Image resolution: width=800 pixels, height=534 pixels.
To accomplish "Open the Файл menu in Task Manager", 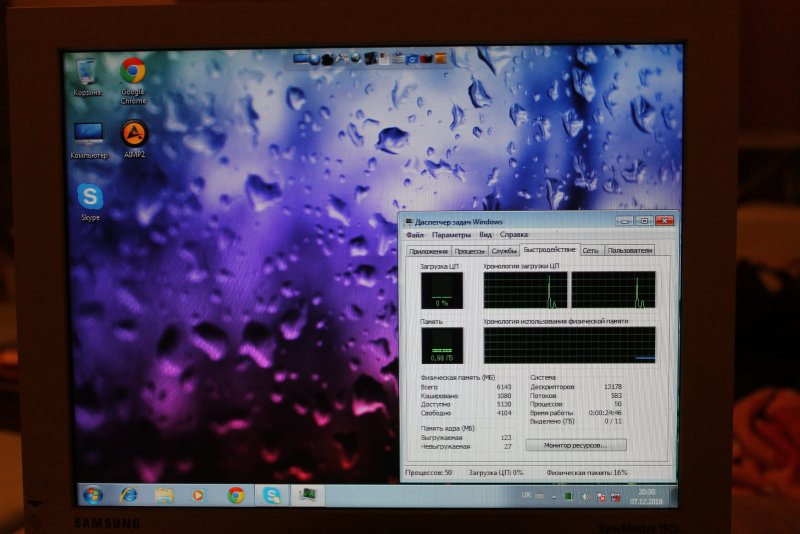I will pyautogui.click(x=415, y=234).
